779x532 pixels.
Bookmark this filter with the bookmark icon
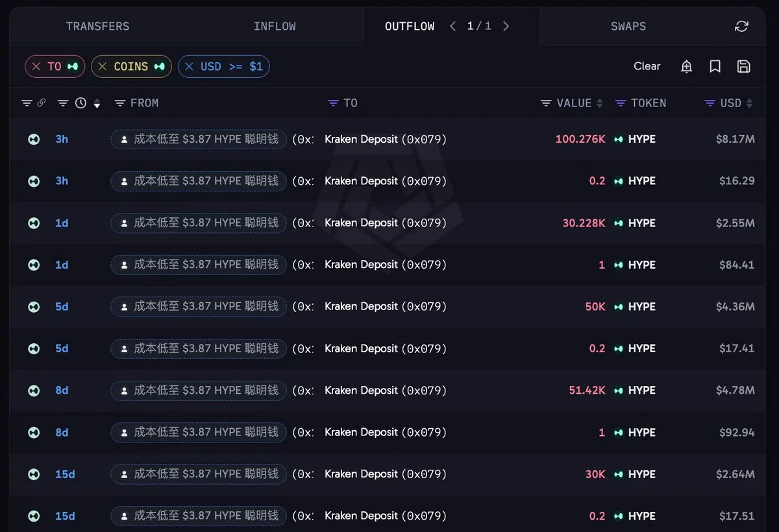click(715, 66)
